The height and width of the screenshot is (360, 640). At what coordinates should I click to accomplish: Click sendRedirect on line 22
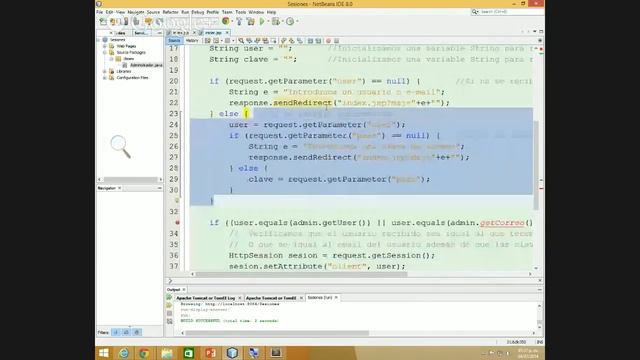[x=302, y=103]
